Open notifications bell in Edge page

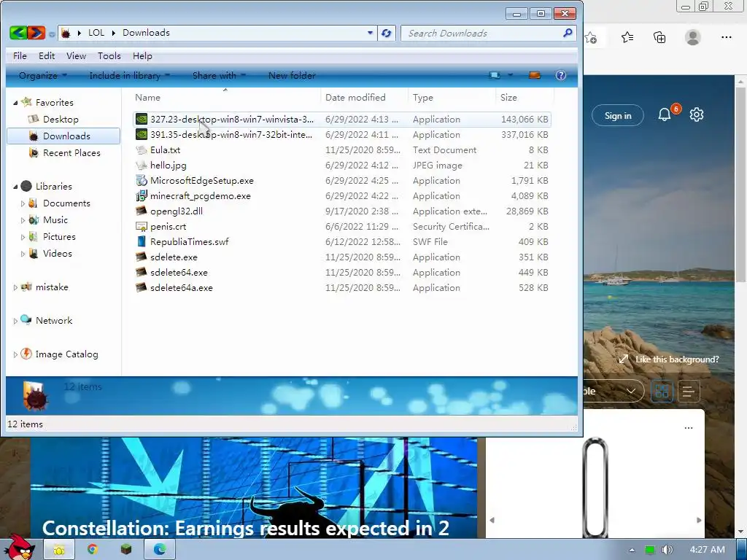[665, 114]
